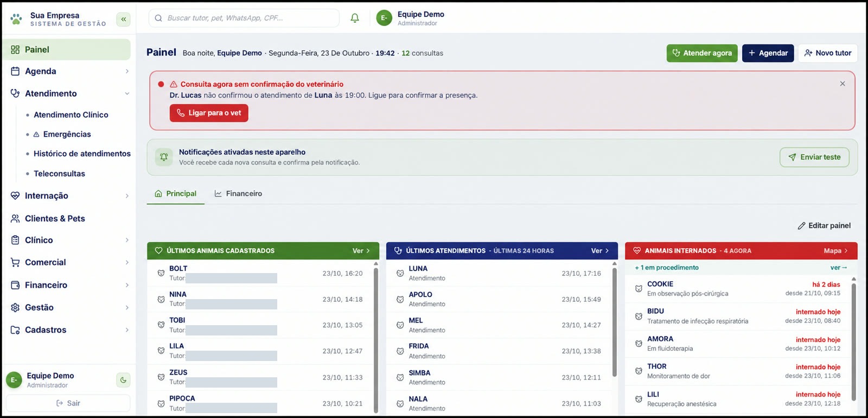Open Teleconsultas submenu item
The image size is (868, 418).
59,174
